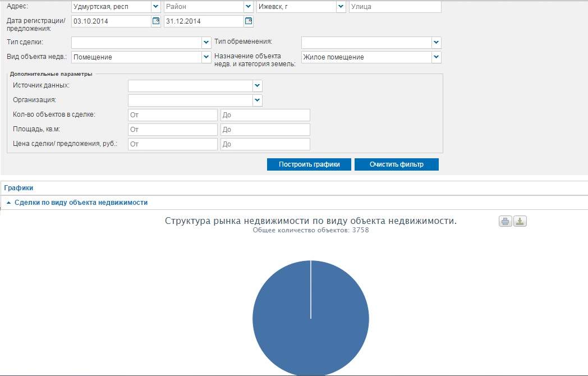Click the Общее количество объектов: 3758 subtitle
This screenshot has height=376, width=588.
[x=310, y=230]
